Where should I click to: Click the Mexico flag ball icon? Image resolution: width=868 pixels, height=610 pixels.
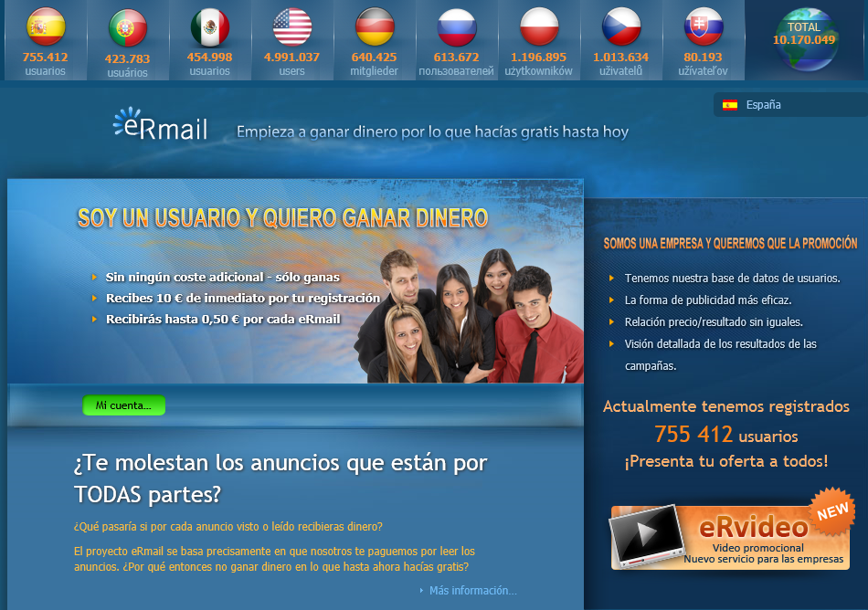[210, 26]
